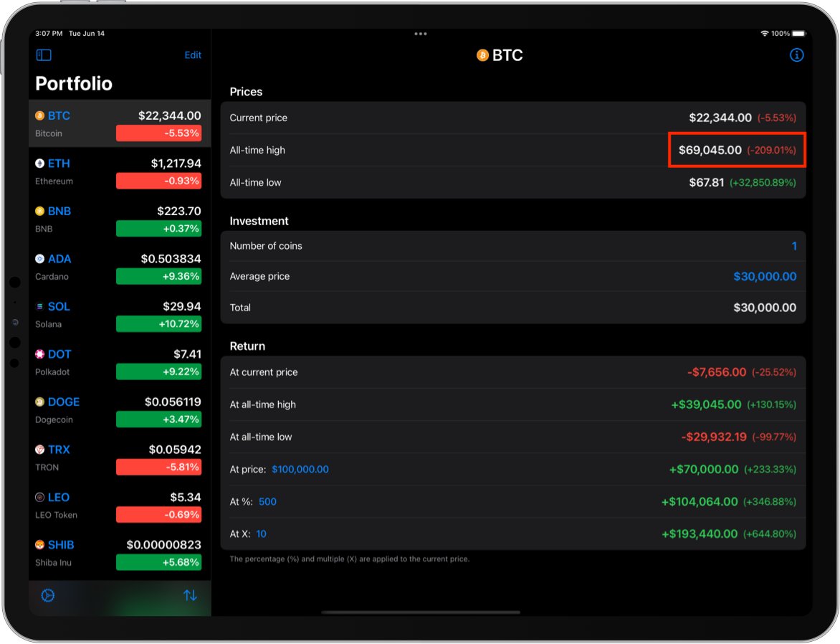The height and width of the screenshot is (644, 840).
Task: Click the ETH price $1,217.94
Action: point(176,164)
